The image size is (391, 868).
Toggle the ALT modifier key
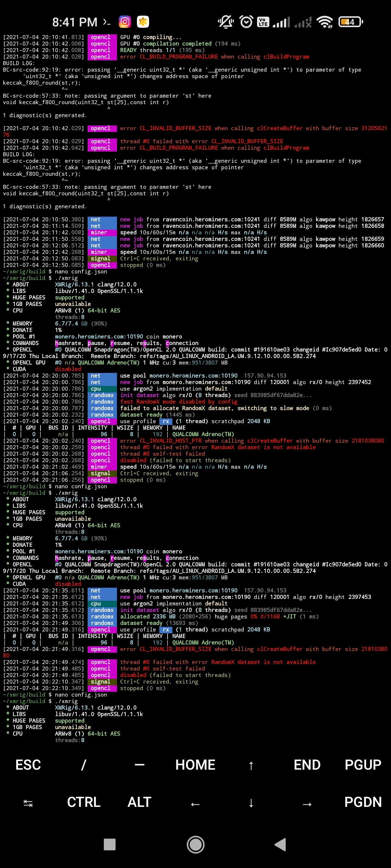[x=139, y=803]
